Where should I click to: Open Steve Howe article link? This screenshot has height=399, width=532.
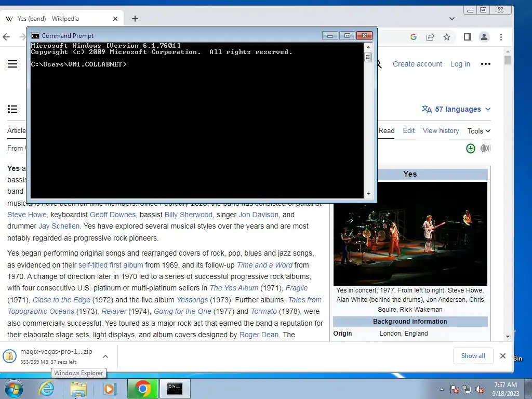point(27,215)
